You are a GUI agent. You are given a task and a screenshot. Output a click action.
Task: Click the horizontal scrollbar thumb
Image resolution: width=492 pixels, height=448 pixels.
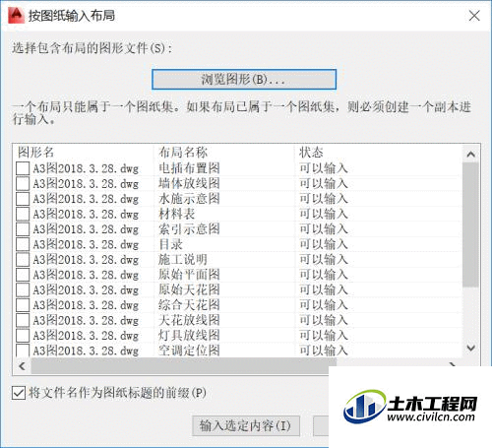point(184,366)
